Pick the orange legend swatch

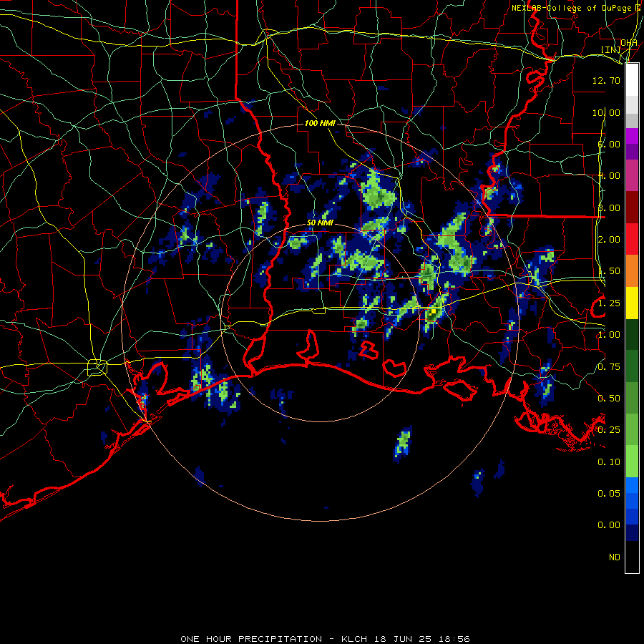click(632, 271)
